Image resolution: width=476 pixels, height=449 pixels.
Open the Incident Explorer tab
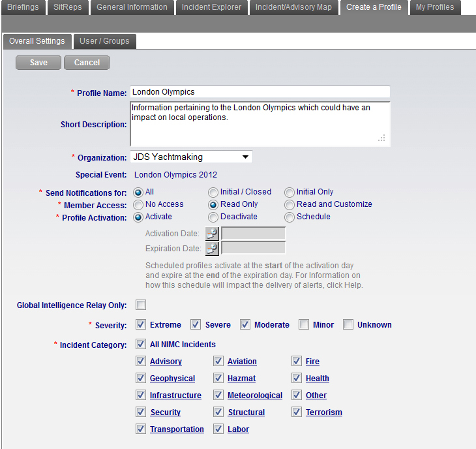tap(211, 7)
